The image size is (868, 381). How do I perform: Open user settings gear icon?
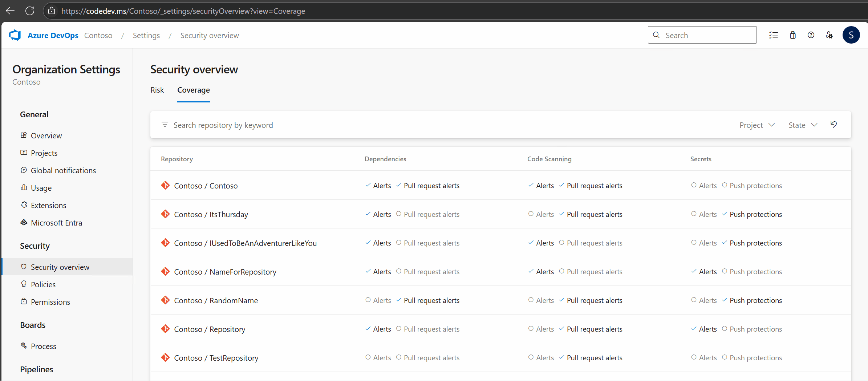[x=830, y=35]
